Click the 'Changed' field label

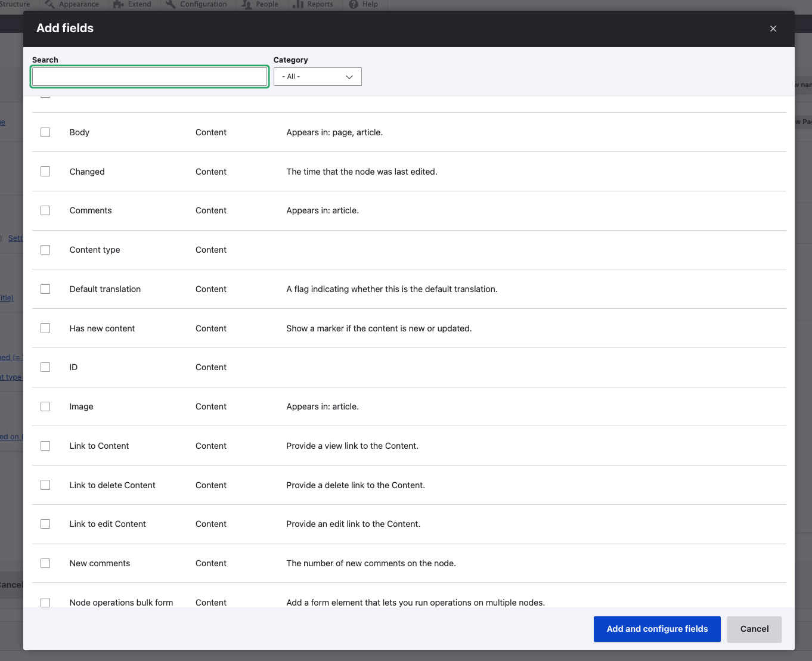[87, 172]
